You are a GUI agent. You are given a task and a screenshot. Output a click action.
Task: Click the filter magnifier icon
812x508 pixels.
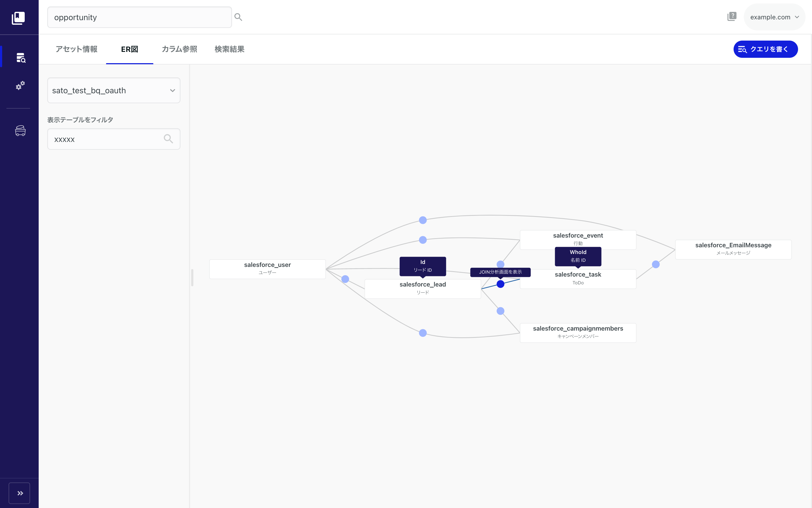pos(168,139)
